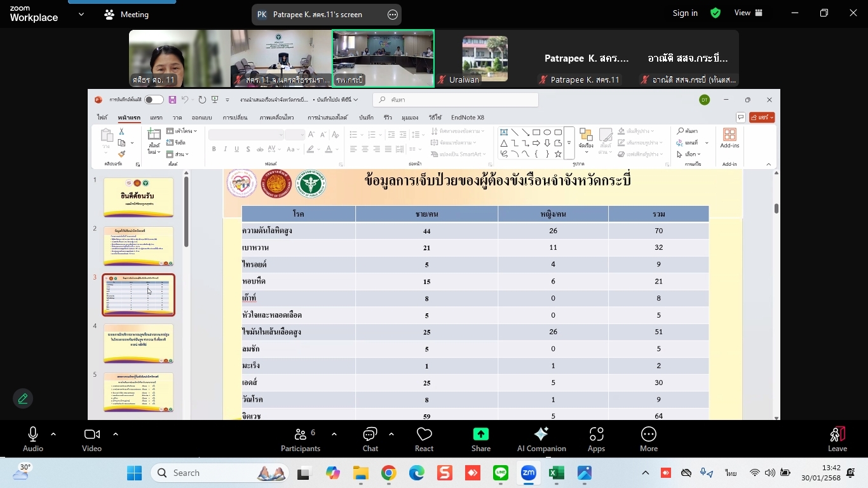The image size is (868, 488).
Task: Expand Zoom chat options arrow
Action: (x=391, y=435)
